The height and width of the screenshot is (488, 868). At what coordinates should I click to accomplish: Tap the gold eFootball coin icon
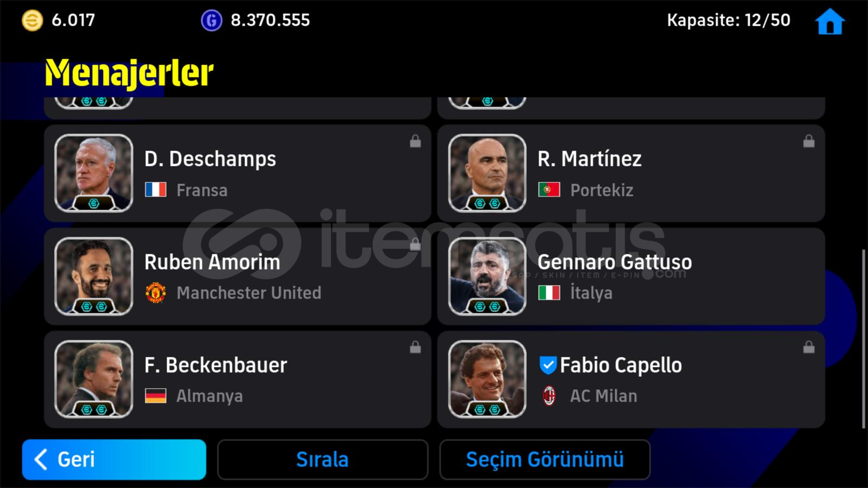click(x=32, y=21)
